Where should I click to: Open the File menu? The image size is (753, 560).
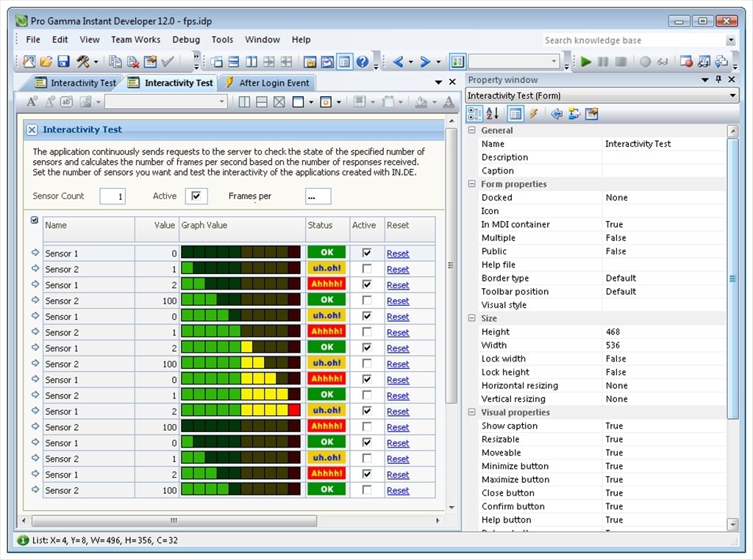pos(33,40)
